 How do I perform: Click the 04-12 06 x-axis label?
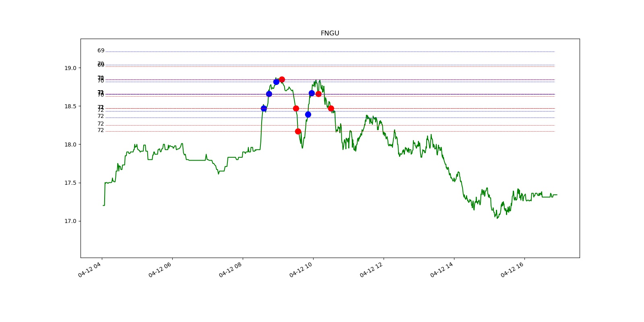coord(160,269)
